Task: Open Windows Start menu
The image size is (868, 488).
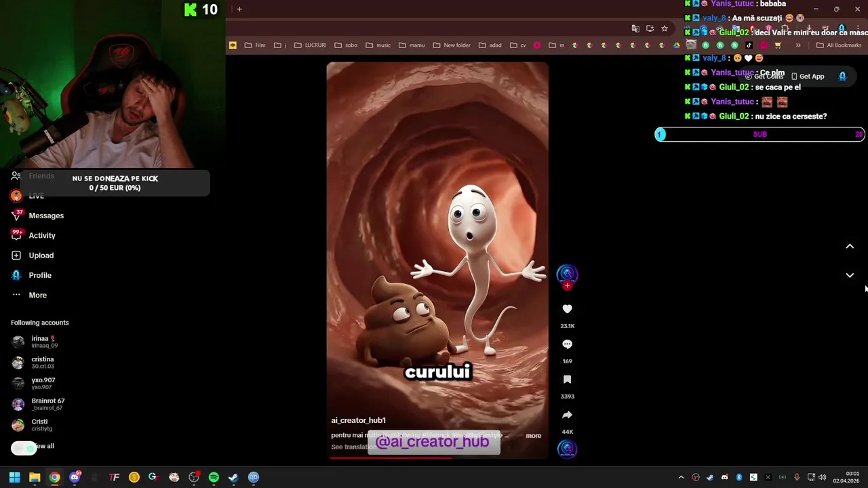Action: pyautogui.click(x=14, y=477)
